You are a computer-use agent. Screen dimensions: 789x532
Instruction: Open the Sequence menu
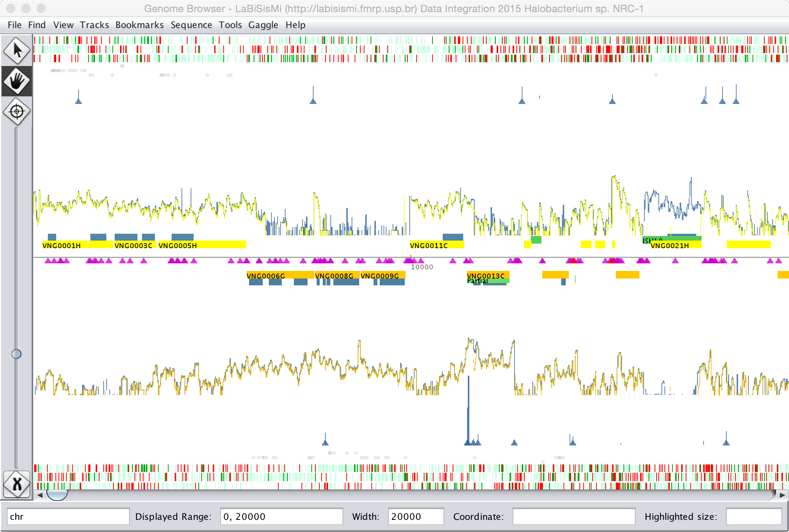coord(191,25)
